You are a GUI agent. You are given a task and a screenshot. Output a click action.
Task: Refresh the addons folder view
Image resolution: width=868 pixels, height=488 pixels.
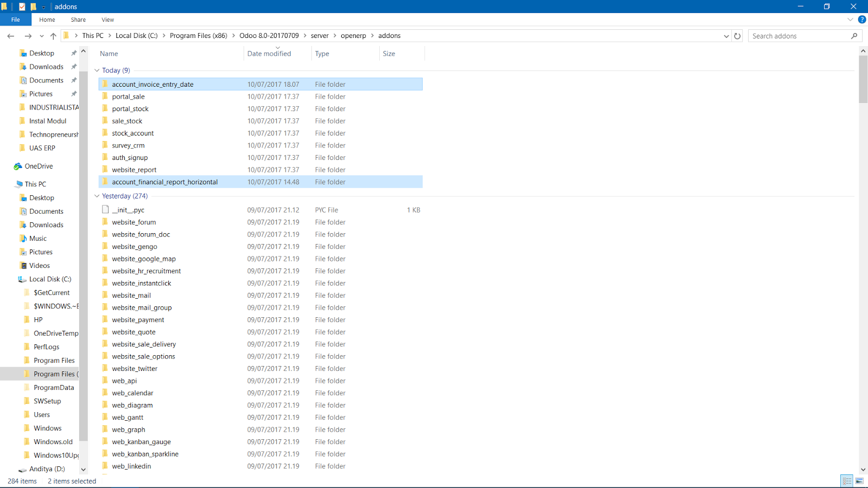(x=737, y=36)
